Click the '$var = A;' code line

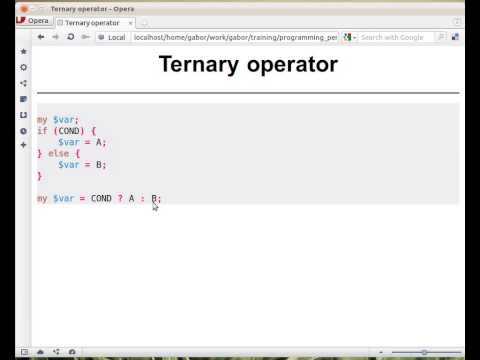coord(82,142)
